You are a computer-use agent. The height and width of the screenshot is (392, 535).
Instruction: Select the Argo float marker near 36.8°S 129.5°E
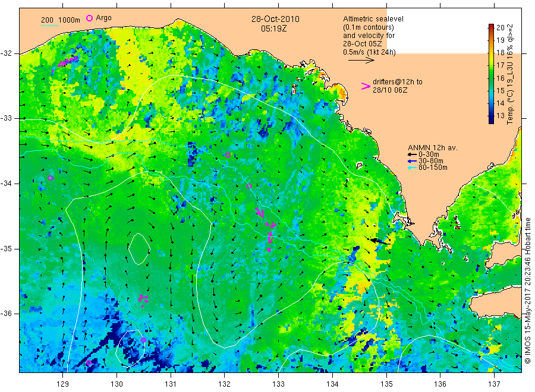(89, 362)
